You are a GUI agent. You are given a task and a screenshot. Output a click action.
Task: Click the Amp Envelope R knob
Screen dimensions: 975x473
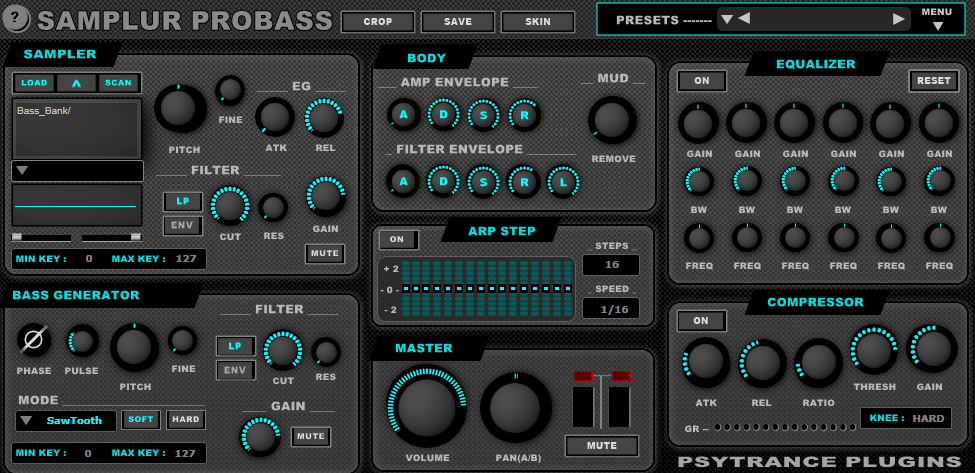point(524,115)
